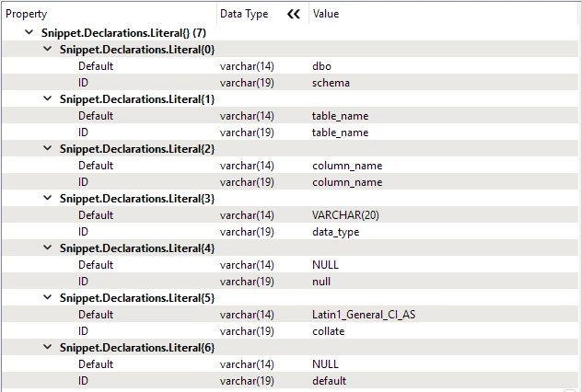Sort by the Property column header
The image size is (581, 392).
tap(27, 14)
